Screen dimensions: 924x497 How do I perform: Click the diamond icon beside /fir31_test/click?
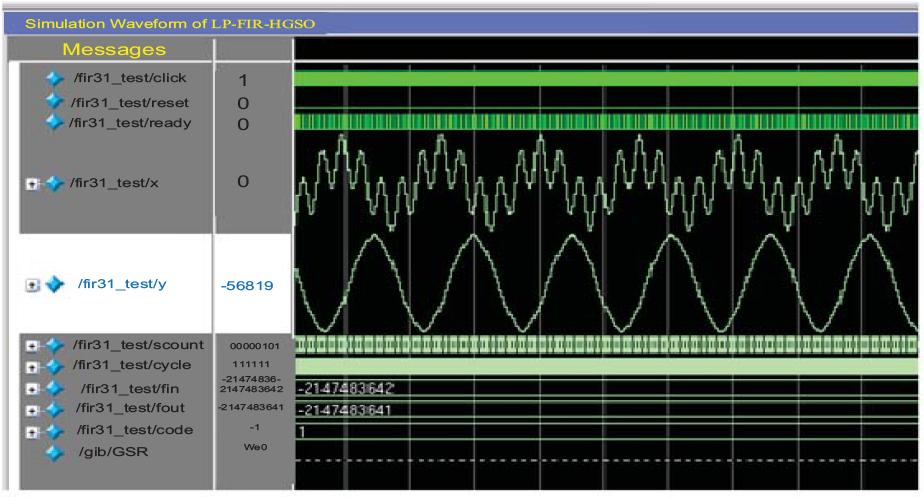click(55, 79)
